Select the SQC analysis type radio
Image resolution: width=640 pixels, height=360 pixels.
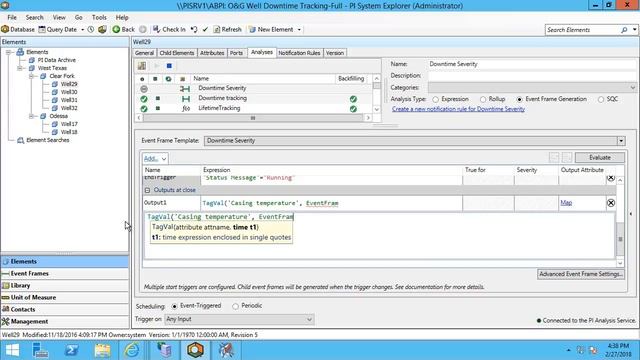click(x=601, y=99)
